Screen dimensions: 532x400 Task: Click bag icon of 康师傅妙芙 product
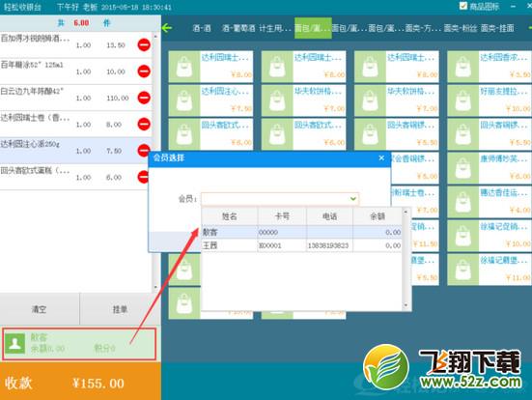(x=463, y=168)
